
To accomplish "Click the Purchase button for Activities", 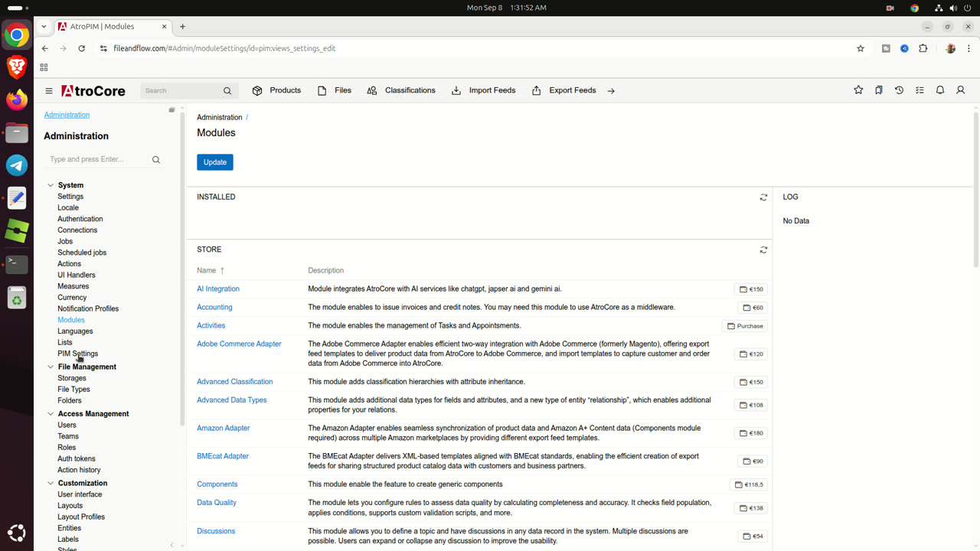I will 745,326.
